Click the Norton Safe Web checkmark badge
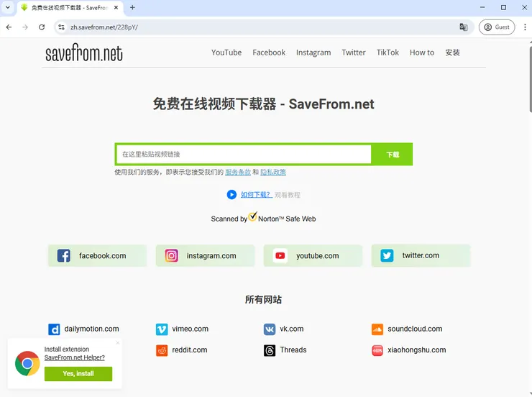 click(253, 216)
